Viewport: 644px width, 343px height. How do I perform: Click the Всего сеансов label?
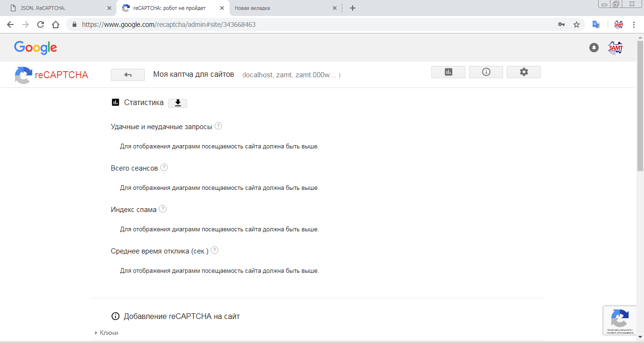134,168
